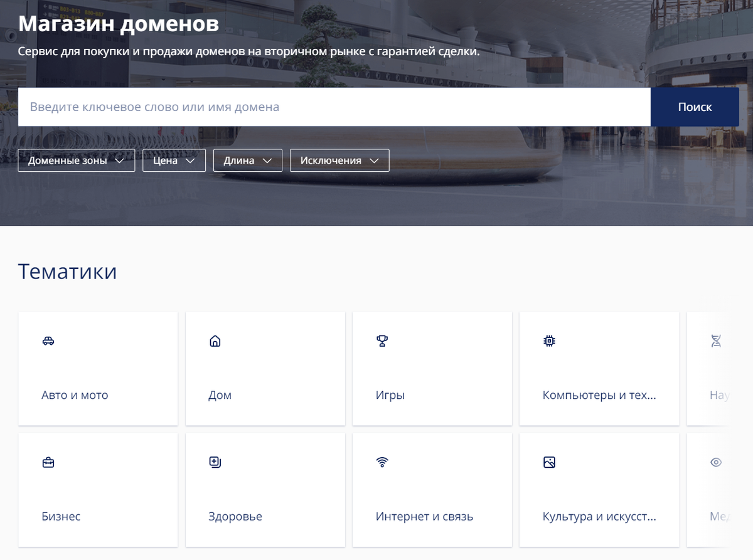753x560 pixels.
Task: Expand the Доменные зоны filter
Action: (x=76, y=160)
